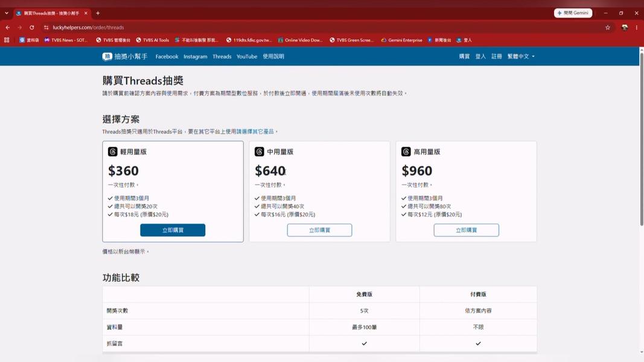Image resolution: width=644 pixels, height=362 pixels.
Task: Click the 付費版 column header
Action: (478, 294)
